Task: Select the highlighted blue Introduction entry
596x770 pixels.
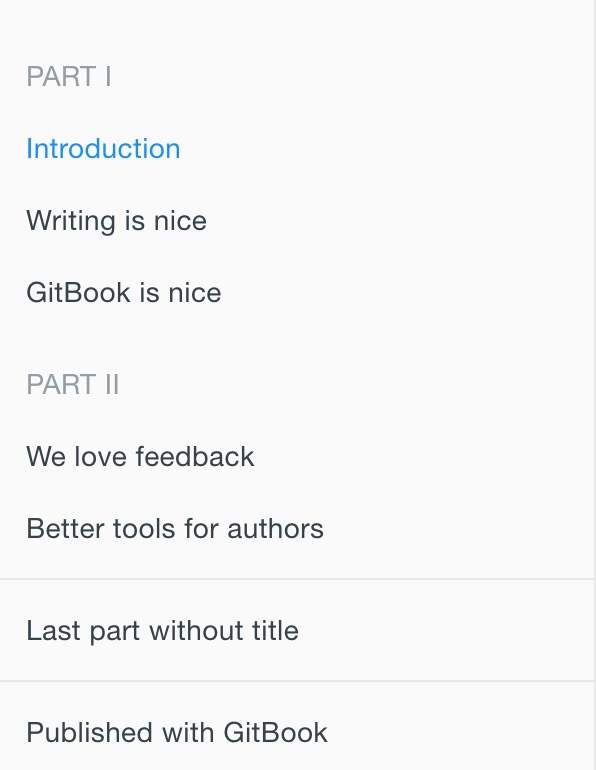Action: (x=103, y=148)
